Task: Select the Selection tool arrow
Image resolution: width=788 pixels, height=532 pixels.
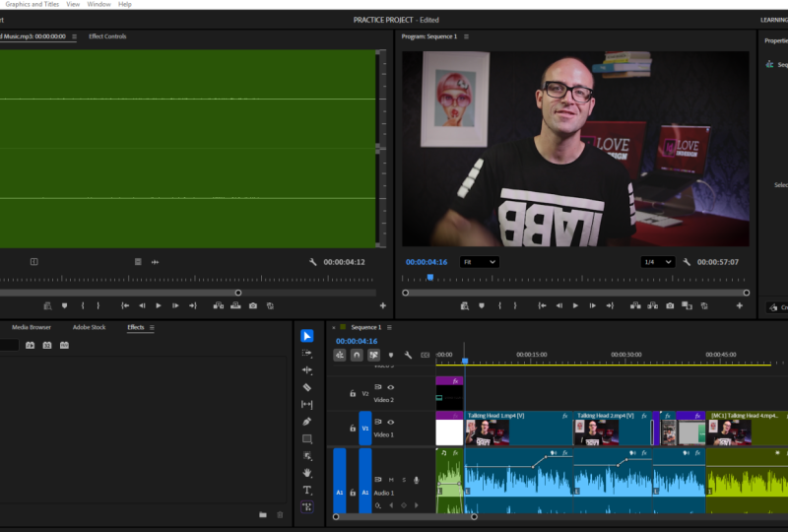Action: pos(307,336)
